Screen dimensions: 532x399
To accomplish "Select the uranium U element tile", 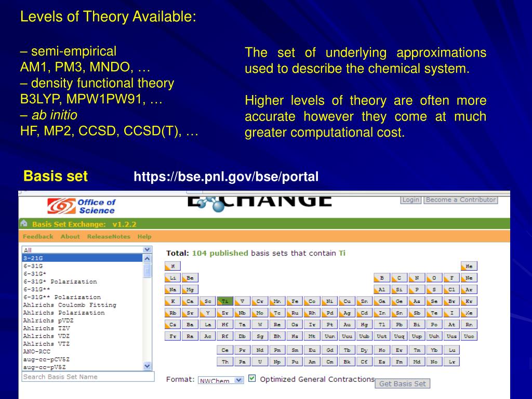I will tap(260, 362).
